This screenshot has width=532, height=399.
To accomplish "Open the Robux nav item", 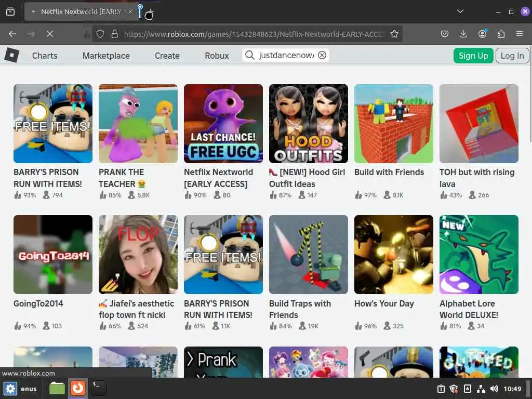I will [217, 56].
